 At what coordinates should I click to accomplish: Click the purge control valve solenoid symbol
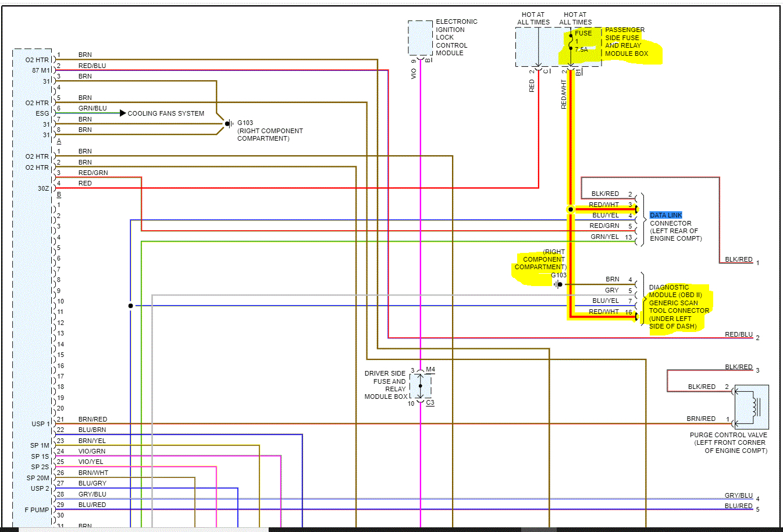pos(752,406)
